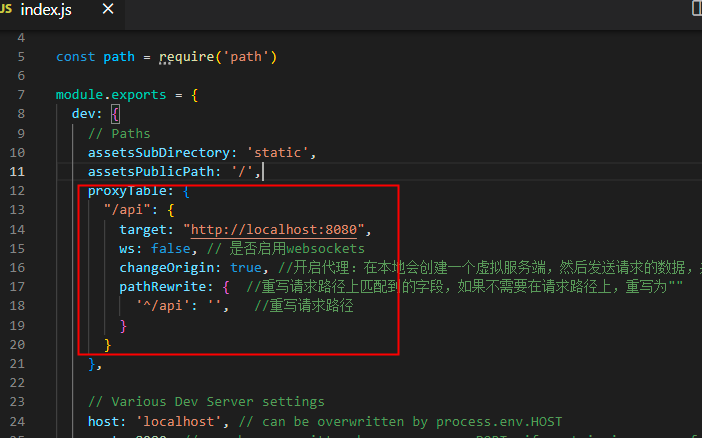702x438 pixels.
Task: Click the 'false' value after ws
Action: (x=171, y=249)
